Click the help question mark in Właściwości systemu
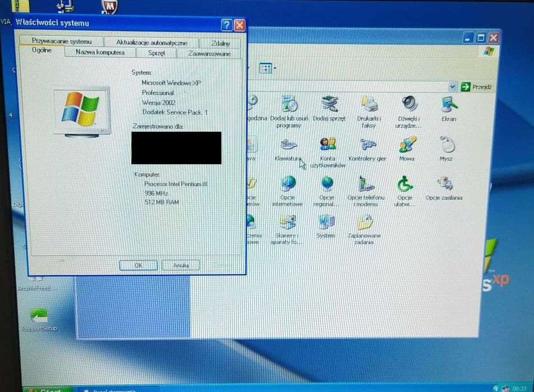This screenshot has width=534, height=392. (x=227, y=25)
